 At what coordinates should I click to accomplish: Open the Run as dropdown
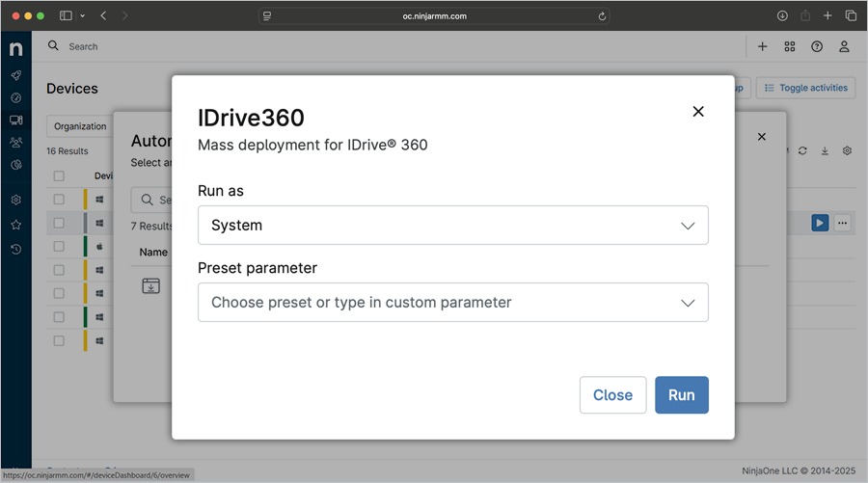coord(452,226)
